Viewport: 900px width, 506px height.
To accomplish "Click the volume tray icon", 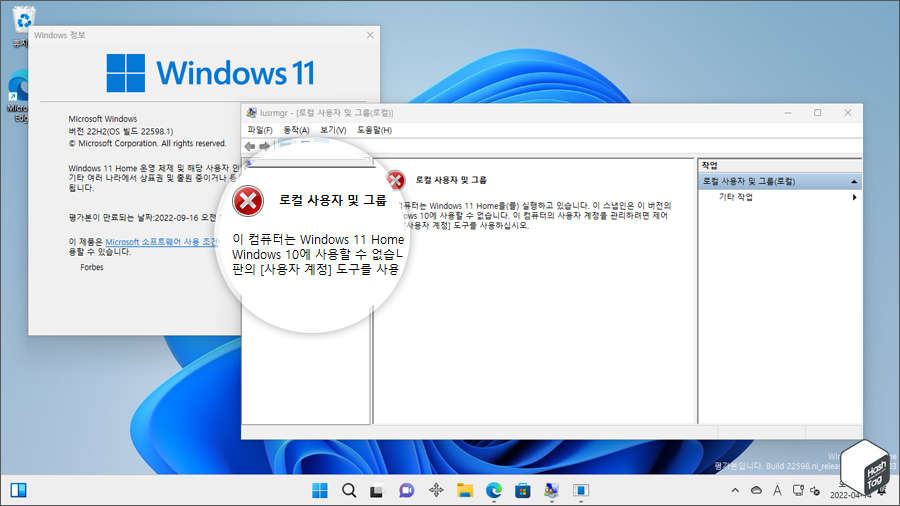I will click(x=815, y=491).
